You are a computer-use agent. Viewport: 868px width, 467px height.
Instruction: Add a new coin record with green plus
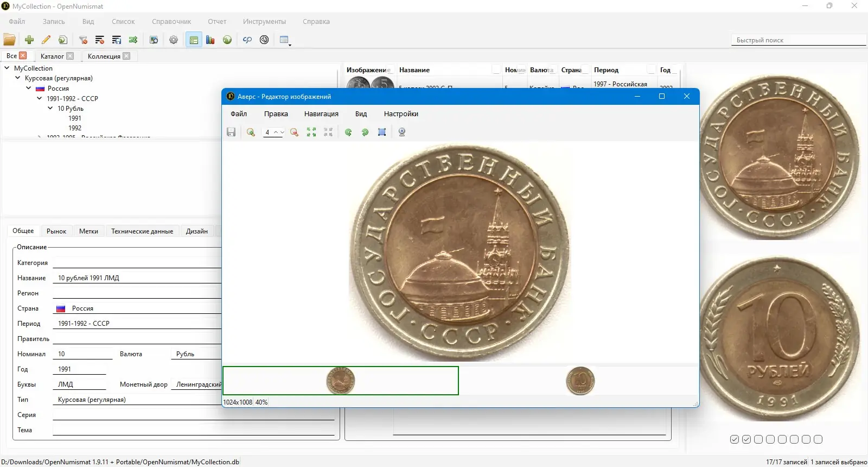pos(29,40)
